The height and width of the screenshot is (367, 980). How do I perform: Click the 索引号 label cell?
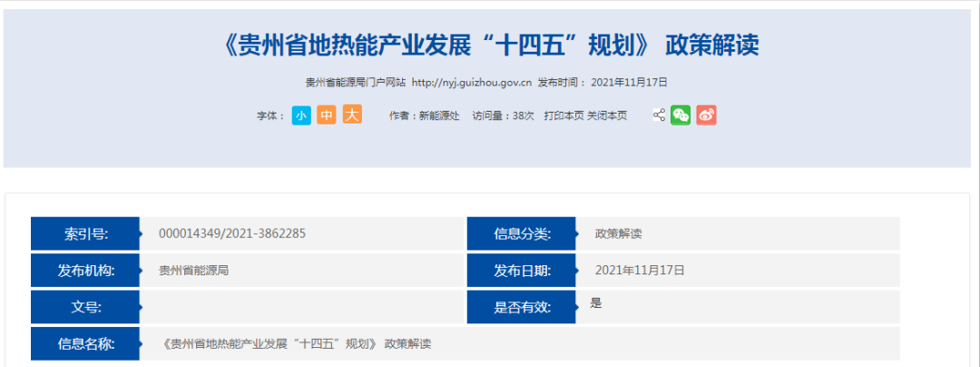coord(85,233)
